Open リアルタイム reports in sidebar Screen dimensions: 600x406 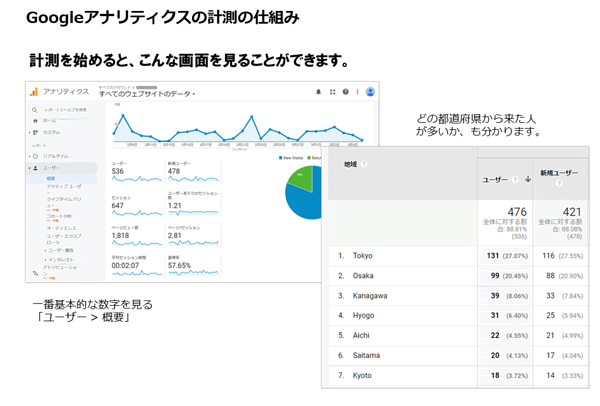point(55,156)
